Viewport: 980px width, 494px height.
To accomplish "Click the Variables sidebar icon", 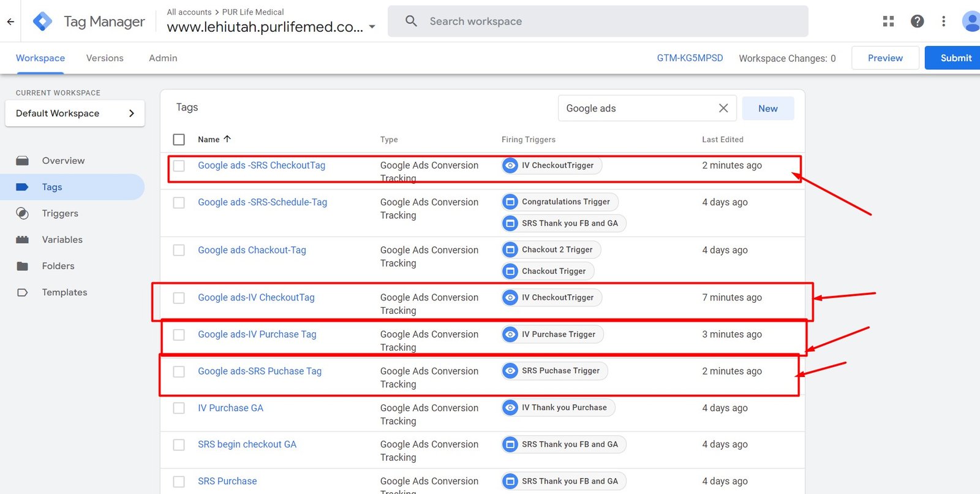I will coord(23,240).
